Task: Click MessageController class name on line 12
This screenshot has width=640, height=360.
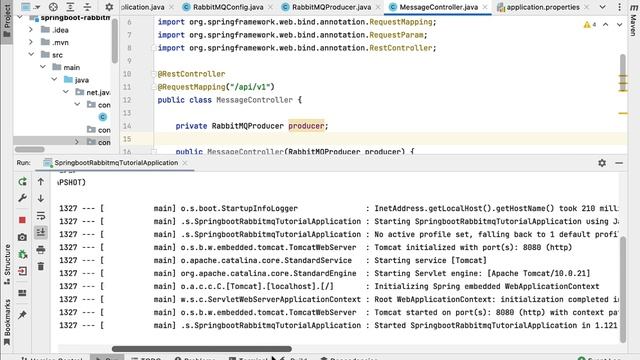Action: coord(254,100)
